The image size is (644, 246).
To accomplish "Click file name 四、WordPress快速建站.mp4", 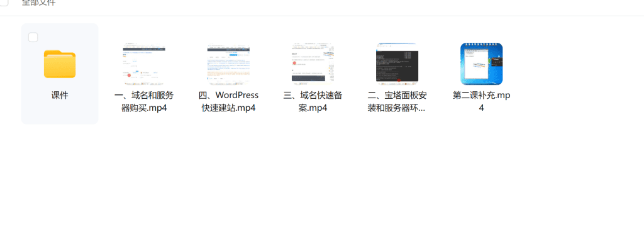I will [229, 102].
